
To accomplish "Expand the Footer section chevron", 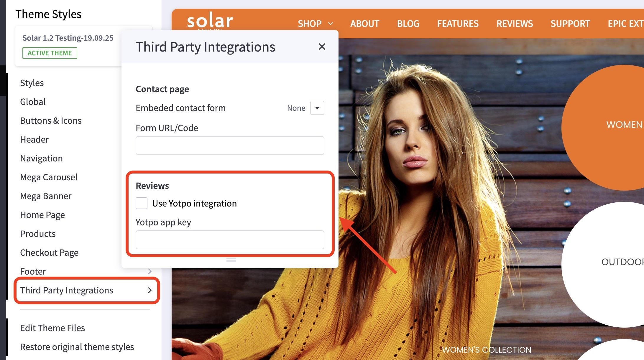I will tap(150, 271).
